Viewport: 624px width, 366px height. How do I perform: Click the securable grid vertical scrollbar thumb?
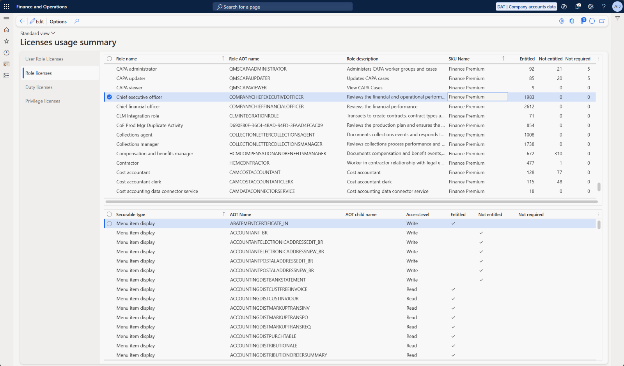[x=599, y=225]
